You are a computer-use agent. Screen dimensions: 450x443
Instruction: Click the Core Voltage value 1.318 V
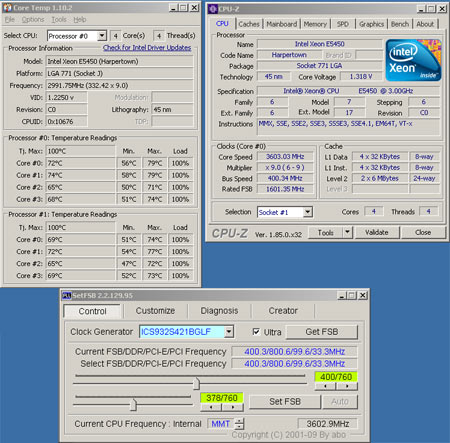click(x=361, y=77)
